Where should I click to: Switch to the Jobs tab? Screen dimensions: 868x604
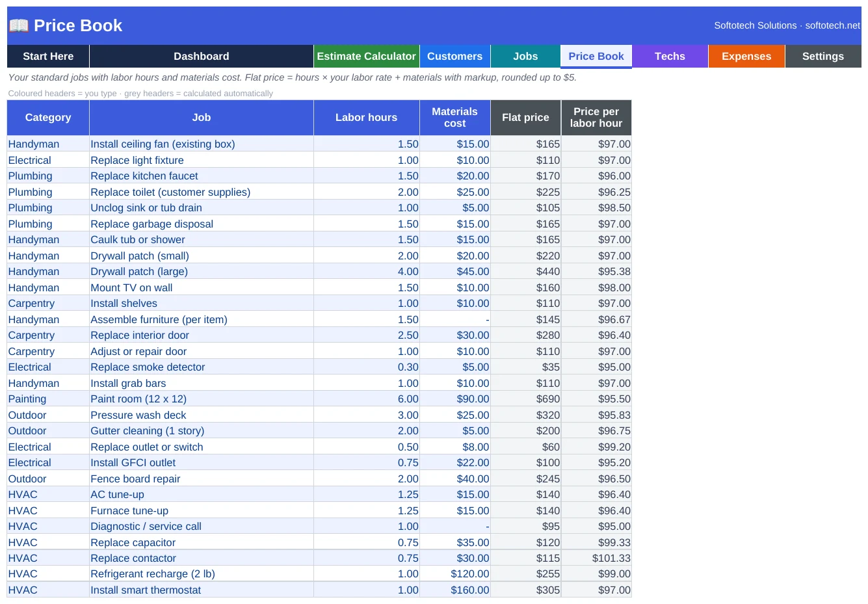[525, 57]
